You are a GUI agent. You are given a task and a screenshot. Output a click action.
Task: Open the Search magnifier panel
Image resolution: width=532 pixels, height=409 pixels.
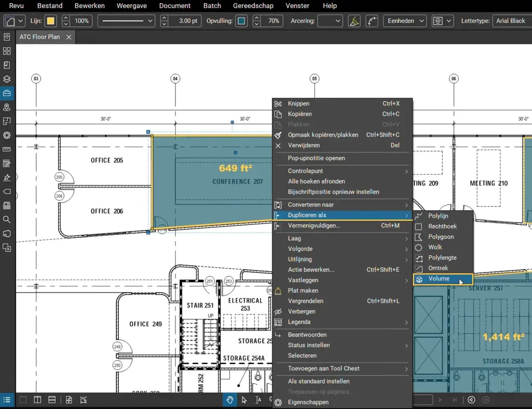tap(7, 220)
